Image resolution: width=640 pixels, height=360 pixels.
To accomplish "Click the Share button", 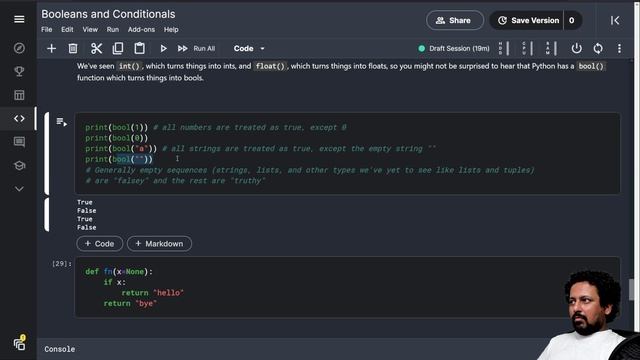I will pyautogui.click(x=455, y=20).
